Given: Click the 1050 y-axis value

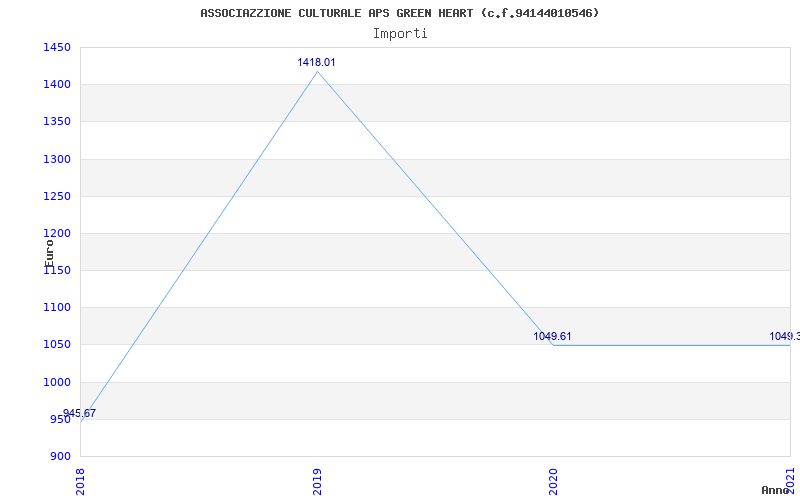Looking at the screenshot, I should (57, 345).
